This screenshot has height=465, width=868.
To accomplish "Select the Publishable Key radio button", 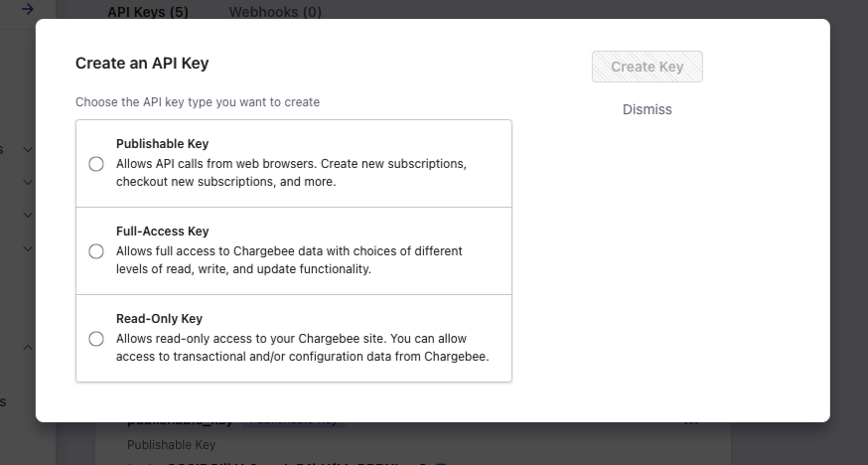I will (96, 164).
